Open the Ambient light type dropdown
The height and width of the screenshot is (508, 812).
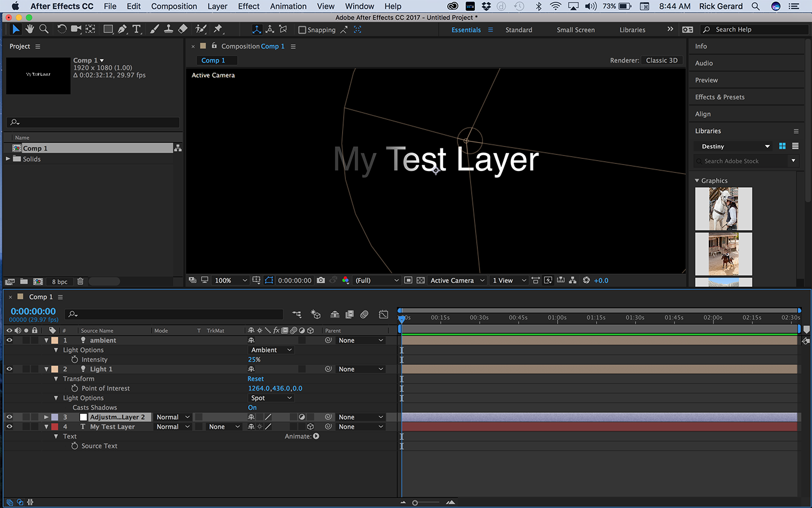point(271,350)
